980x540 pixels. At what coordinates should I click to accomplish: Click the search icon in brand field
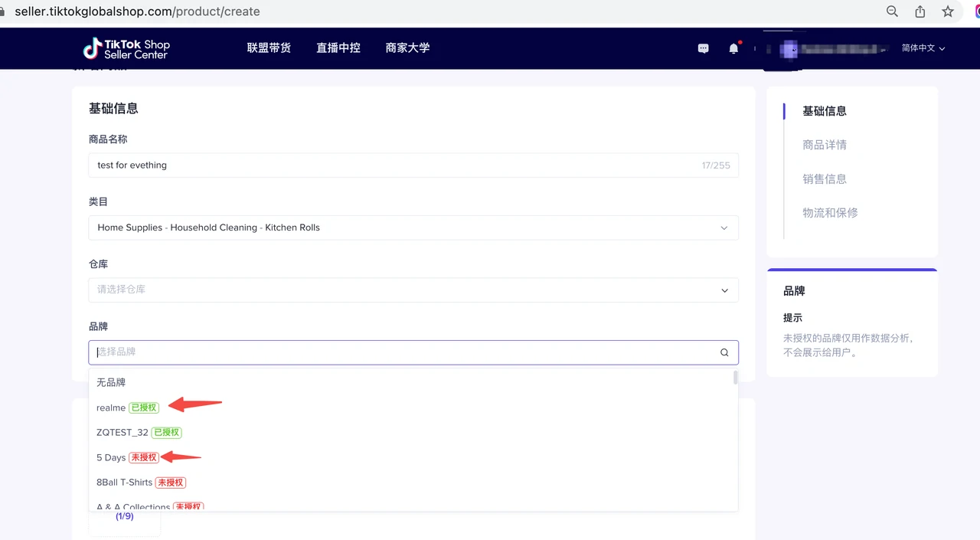[x=724, y=352]
